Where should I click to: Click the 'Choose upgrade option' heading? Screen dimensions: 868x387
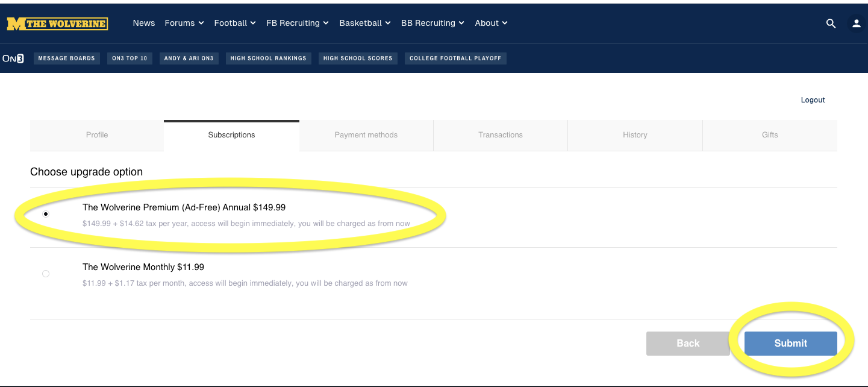pyautogui.click(x=86, y=172)
